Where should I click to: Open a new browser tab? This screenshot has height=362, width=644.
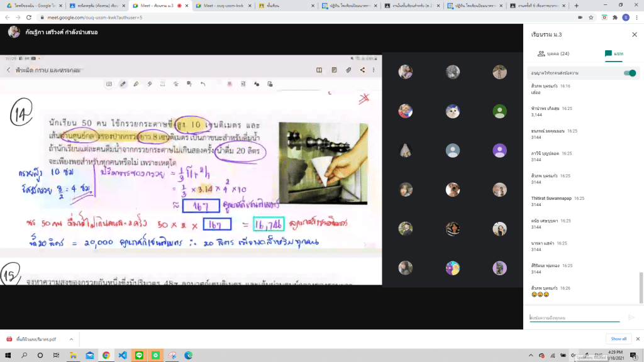pos(577,5)
